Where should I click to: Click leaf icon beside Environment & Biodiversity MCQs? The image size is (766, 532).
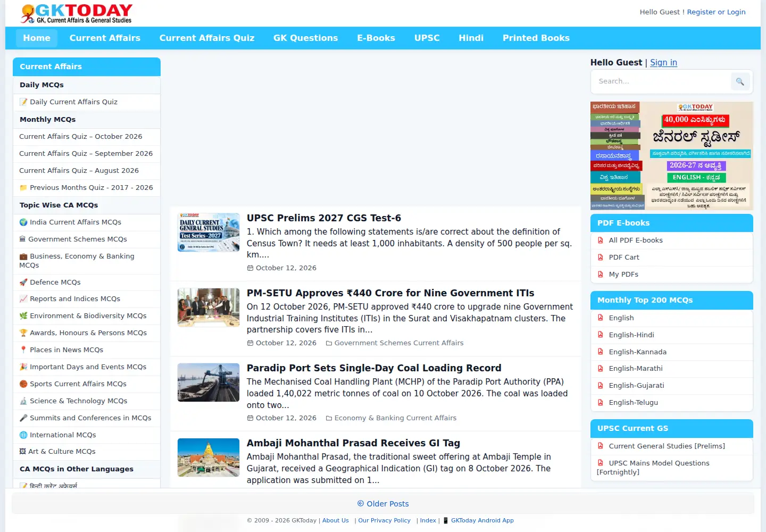[x=23, y=316]
